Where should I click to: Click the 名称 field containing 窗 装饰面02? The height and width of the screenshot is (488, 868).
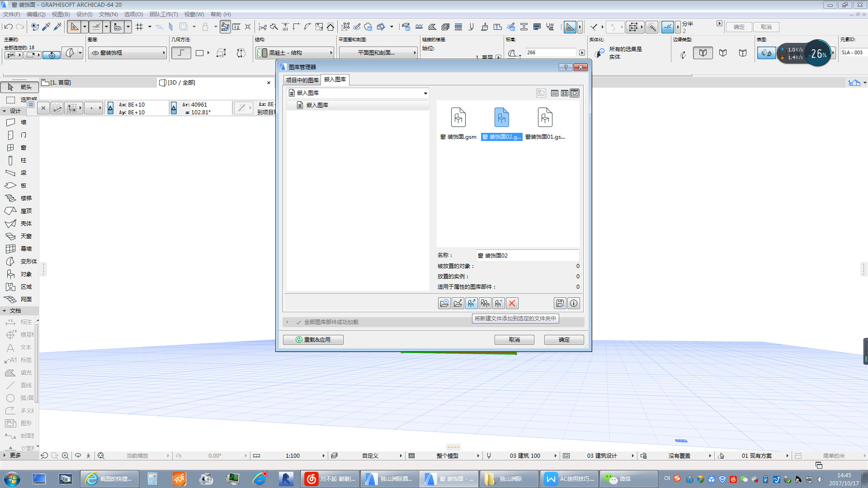click(x=528, y=256)
